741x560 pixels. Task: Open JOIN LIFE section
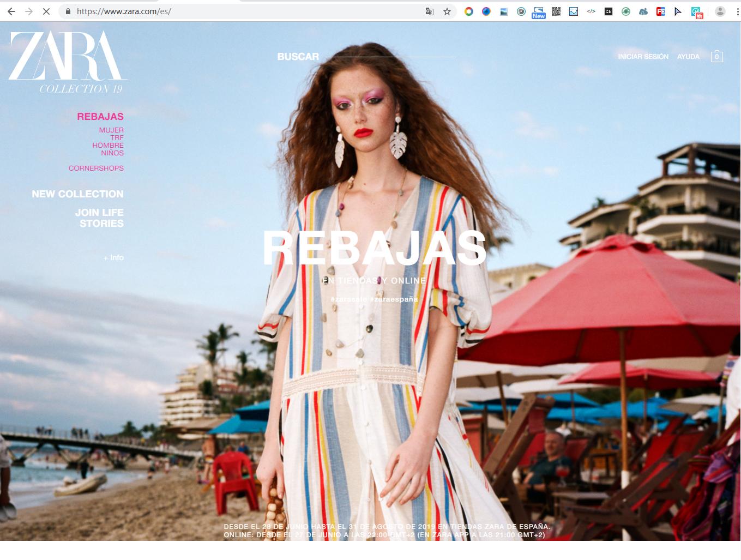tap(99, 213)
